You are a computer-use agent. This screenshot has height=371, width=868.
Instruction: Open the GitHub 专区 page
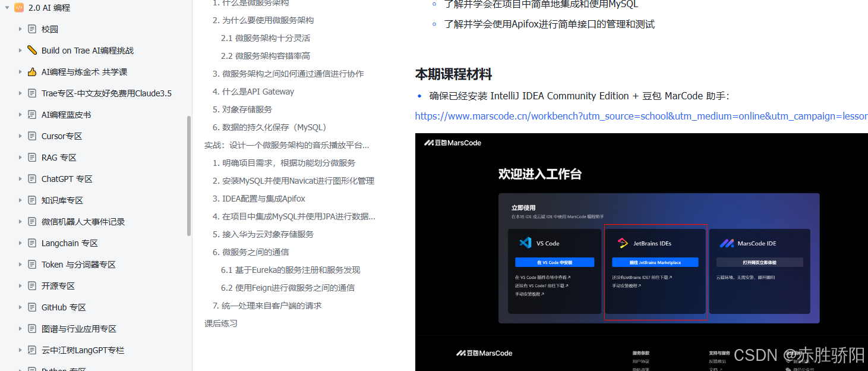[x=64, y=307]
